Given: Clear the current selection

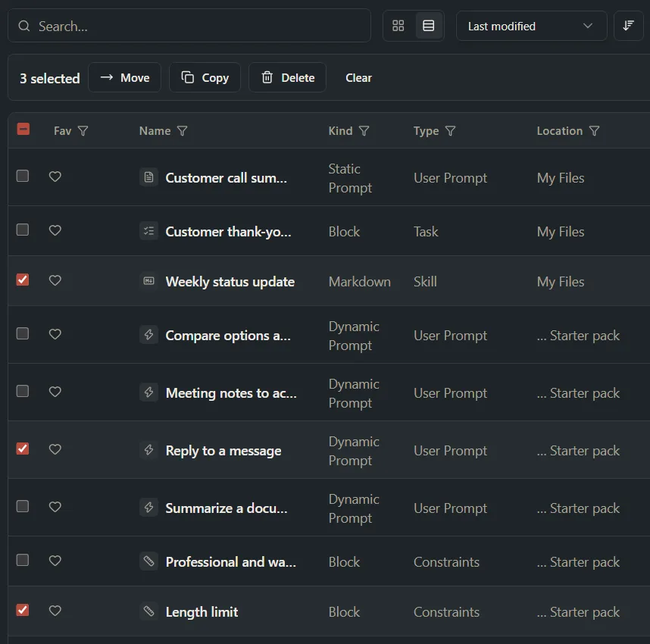Looking at the screenshot, I should pos(358,78).
